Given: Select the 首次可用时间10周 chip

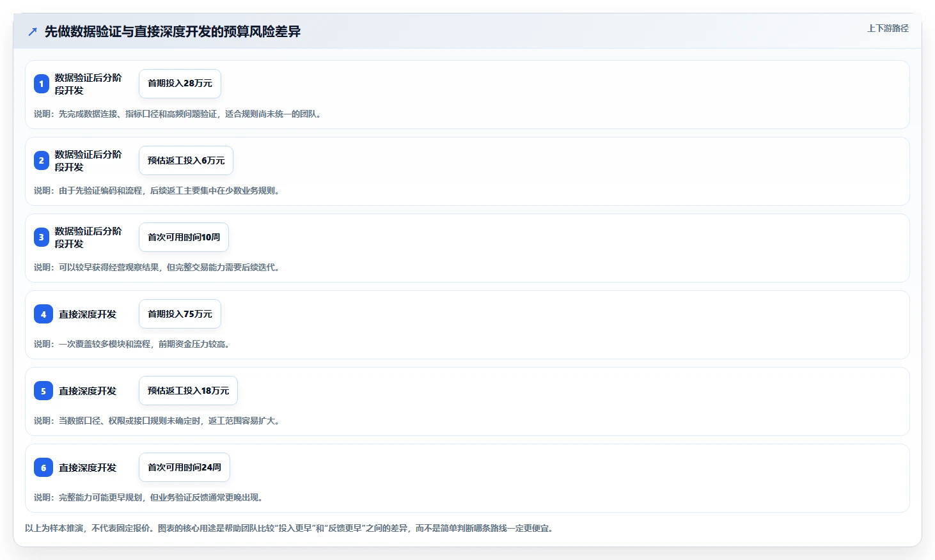Looking at the screenshot, I should point(184,237).
